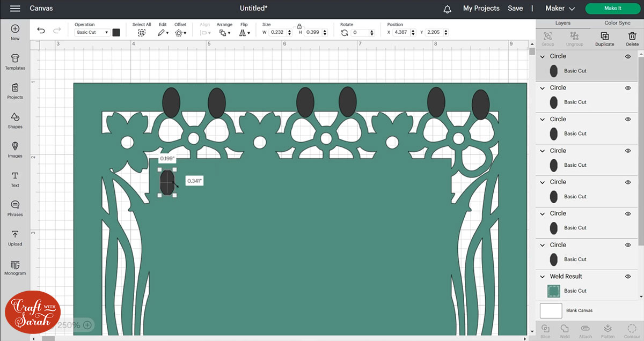
Task: Open the Shapes tool in sidebar
Action: tap(15, 120)
